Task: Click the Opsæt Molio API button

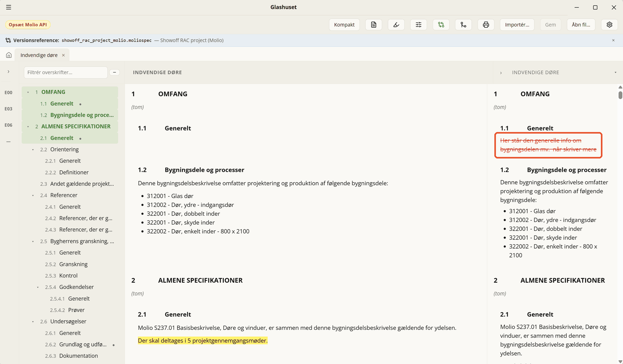Action: point(28,25)
